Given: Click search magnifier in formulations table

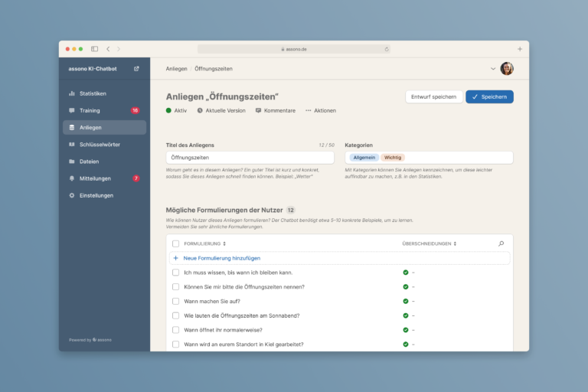Looking at the screenshot, I should pos(501,243).
